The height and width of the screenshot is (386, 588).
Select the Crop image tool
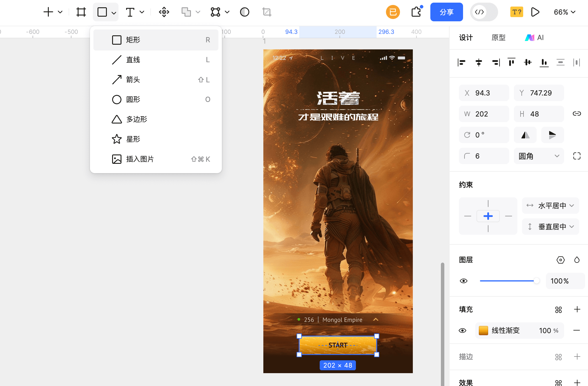click(x=267, y=12)
